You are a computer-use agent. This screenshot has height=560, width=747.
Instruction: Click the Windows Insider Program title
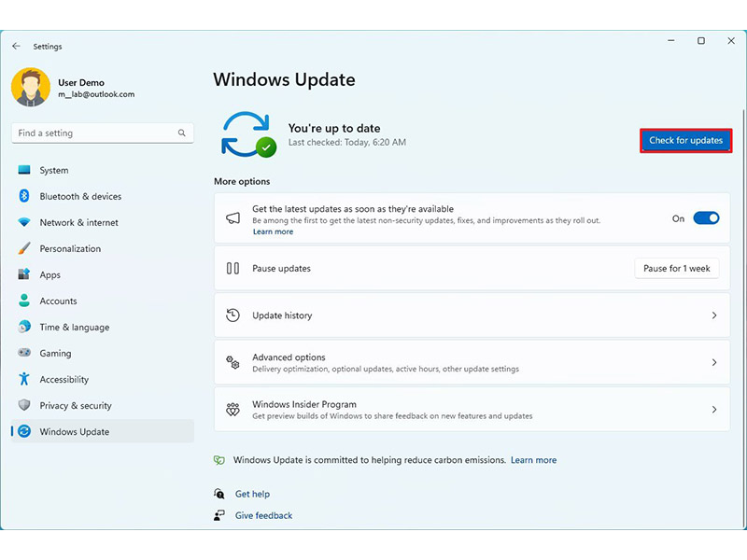(304, 404)
